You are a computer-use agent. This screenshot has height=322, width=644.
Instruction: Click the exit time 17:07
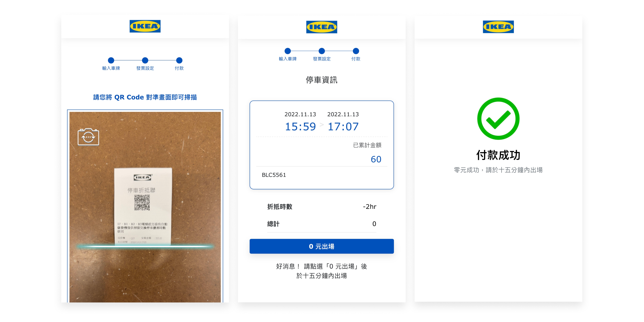click(x=343, y=127)
